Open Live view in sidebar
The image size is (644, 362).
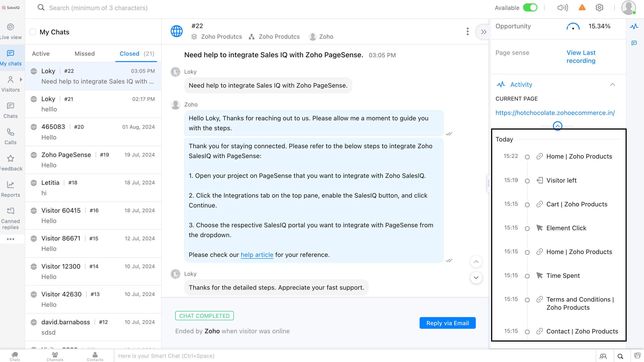coord(11,32)
